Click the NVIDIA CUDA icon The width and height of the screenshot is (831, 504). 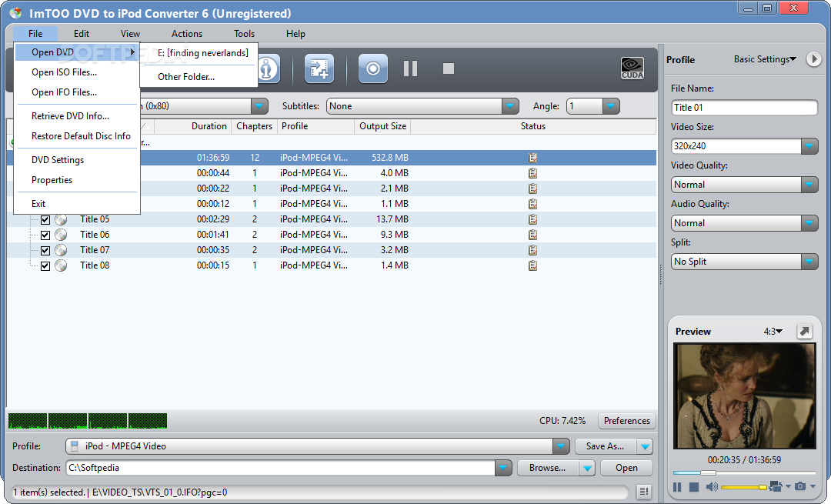(x=632, y=68)
